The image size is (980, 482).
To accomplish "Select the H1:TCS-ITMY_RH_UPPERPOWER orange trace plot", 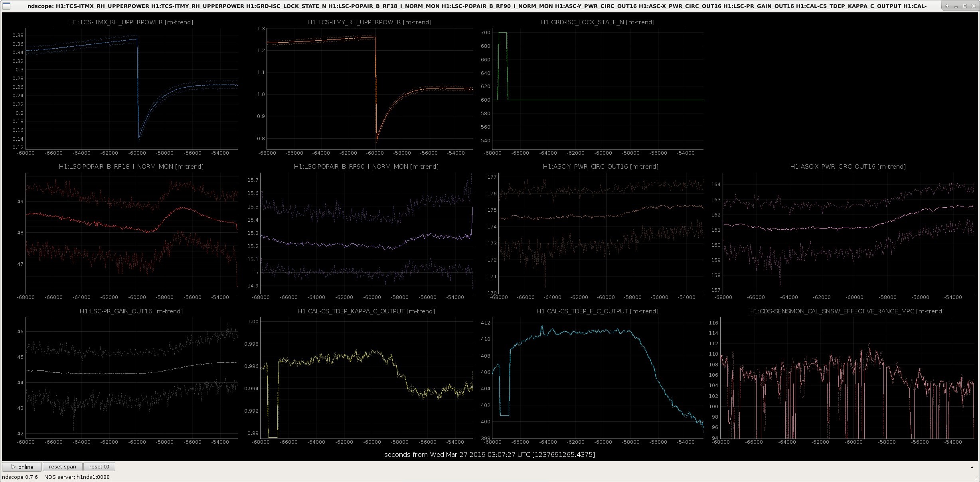I will pyautogui.click(x=369, y=89).
